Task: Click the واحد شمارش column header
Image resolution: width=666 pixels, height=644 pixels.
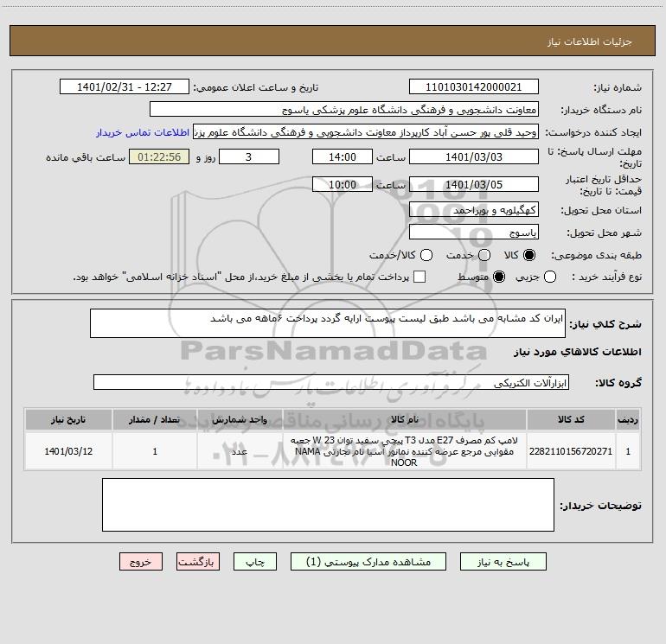Action: point(240,420)
